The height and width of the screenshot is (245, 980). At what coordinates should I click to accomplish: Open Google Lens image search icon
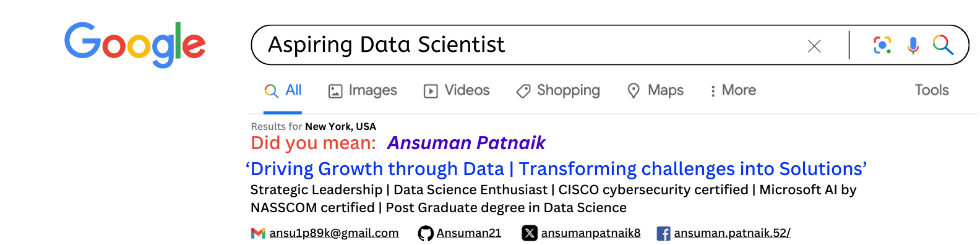pyautogui.click(x=882, y=45)
